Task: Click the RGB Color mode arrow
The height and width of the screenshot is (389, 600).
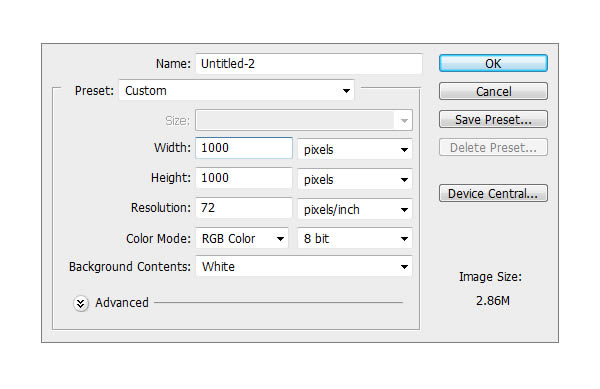Action: (280, 239)
